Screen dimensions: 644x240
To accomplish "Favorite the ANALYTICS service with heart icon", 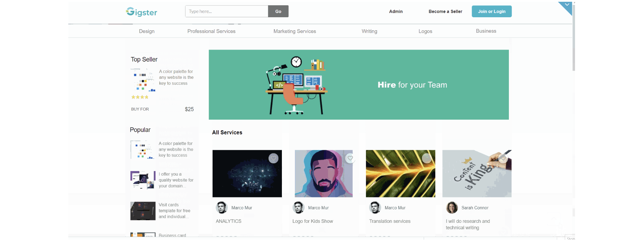I will tap(273, 158).
